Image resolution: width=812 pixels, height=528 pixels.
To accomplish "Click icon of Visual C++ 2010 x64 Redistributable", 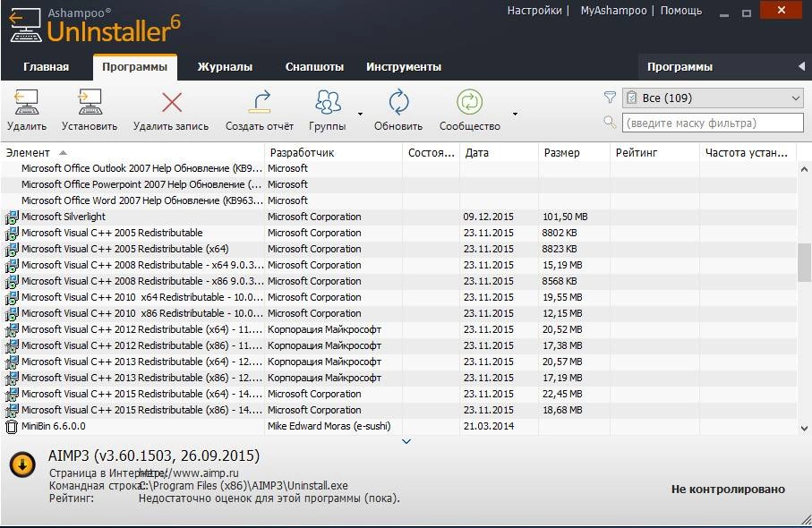I will coord(12,298).
